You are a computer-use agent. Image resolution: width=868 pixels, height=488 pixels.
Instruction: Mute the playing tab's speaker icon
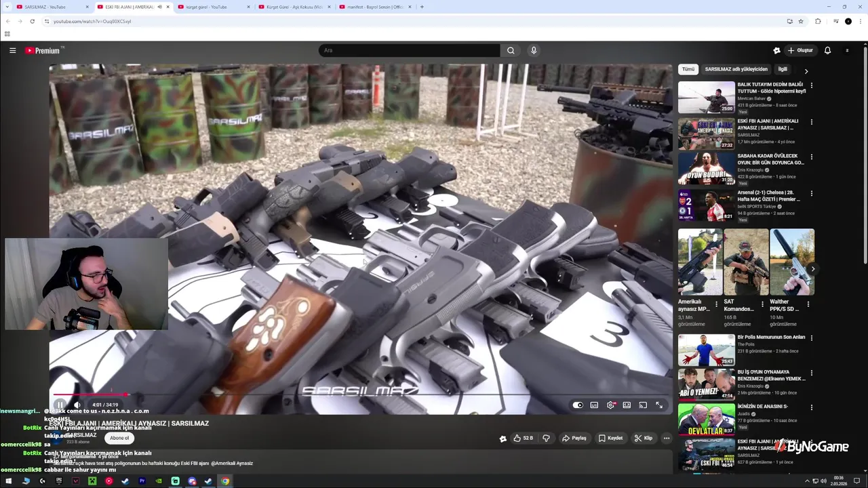click(160, 7)
